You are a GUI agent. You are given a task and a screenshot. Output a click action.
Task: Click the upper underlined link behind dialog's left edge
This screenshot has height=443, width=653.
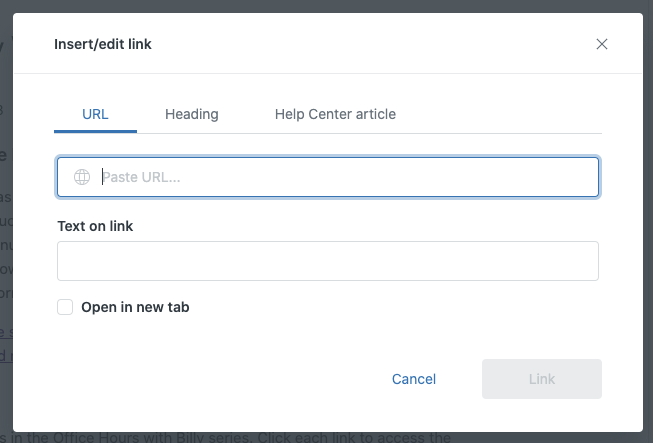6,333
